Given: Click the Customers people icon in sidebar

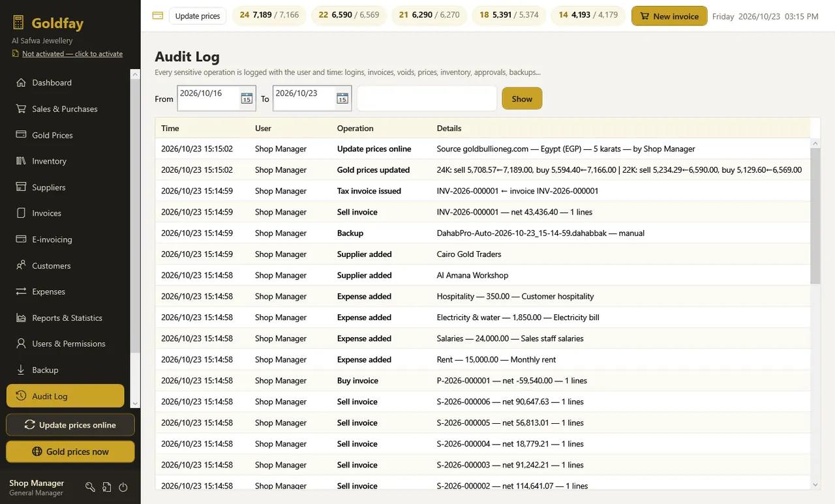Looking at the screenshot, I should coord(20,265).
